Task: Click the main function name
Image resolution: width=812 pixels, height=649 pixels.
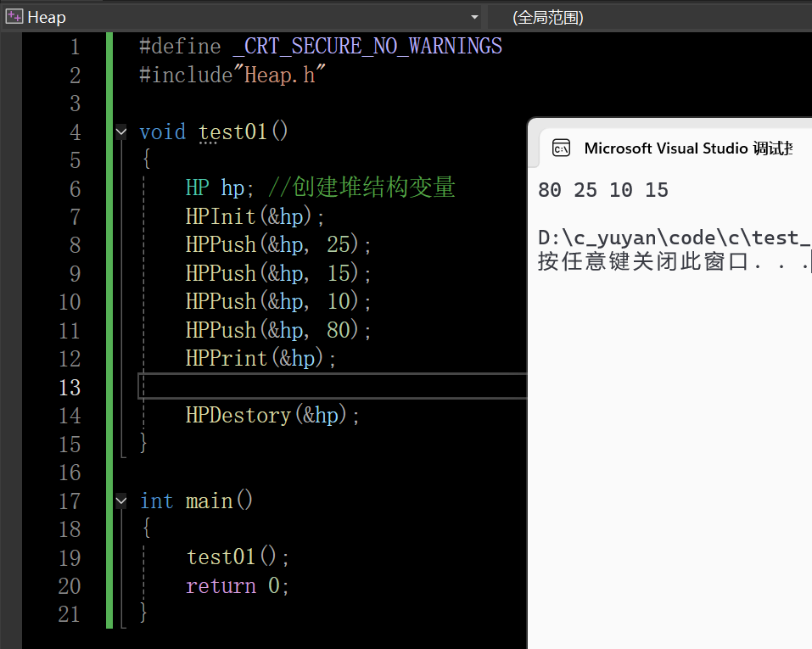Action: pos(210,501)
